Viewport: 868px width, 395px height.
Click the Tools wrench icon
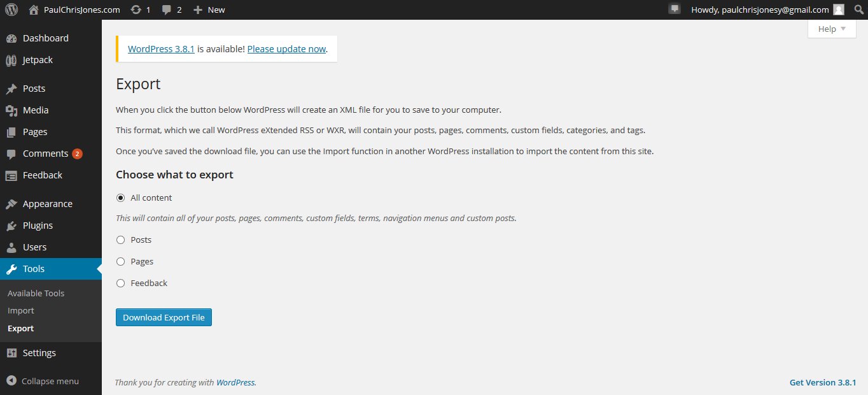tap(11, 269)
